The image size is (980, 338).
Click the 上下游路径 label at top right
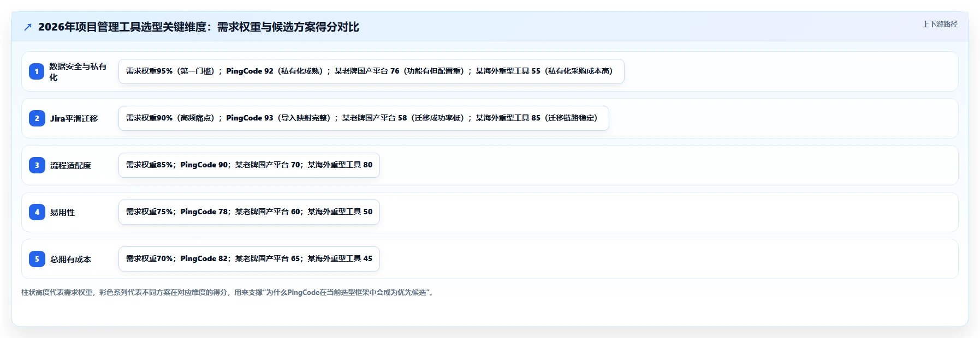940,24
